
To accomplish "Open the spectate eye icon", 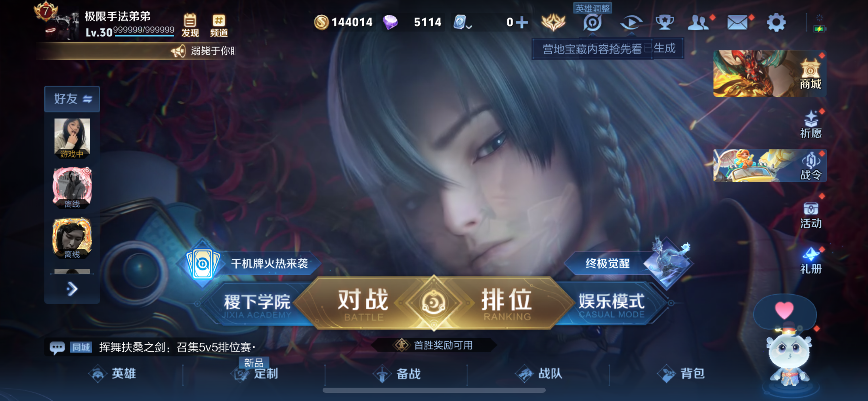I will coord(631,23).
